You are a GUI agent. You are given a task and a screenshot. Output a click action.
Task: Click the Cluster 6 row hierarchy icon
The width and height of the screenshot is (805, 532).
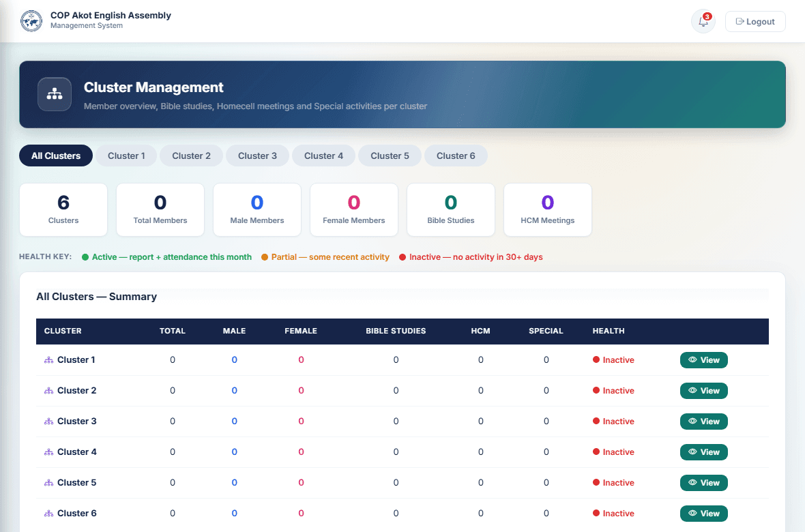(x=48, y=514)
